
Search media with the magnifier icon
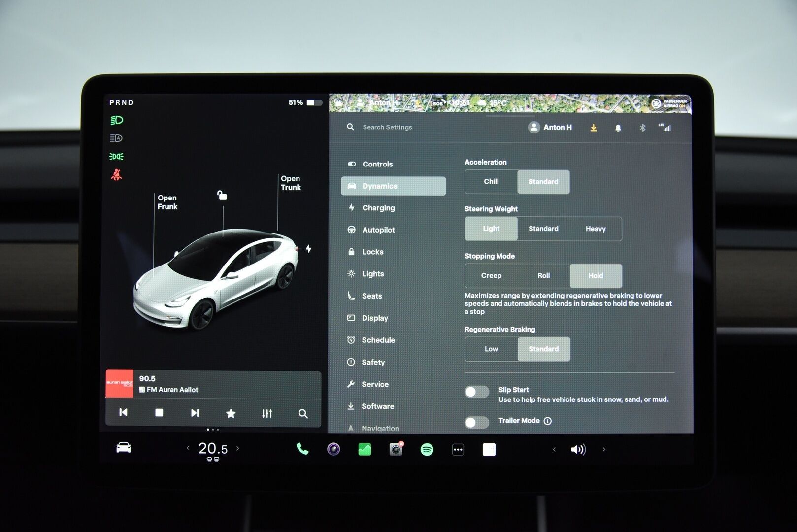coord(303,414)
